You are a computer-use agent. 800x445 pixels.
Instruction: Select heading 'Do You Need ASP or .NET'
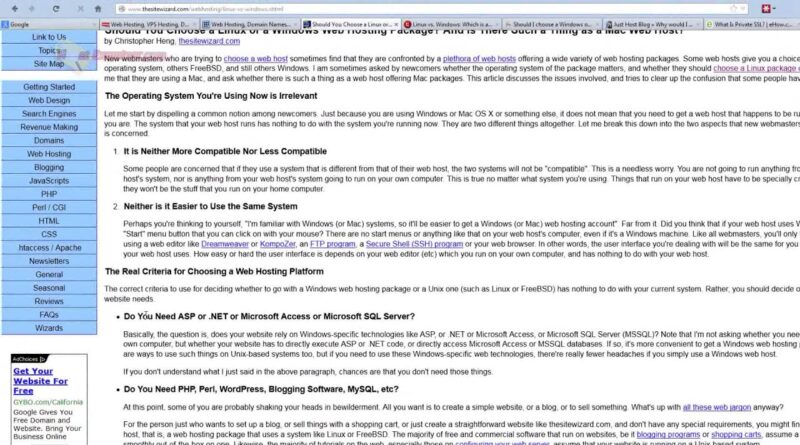[x=269, y=316]
